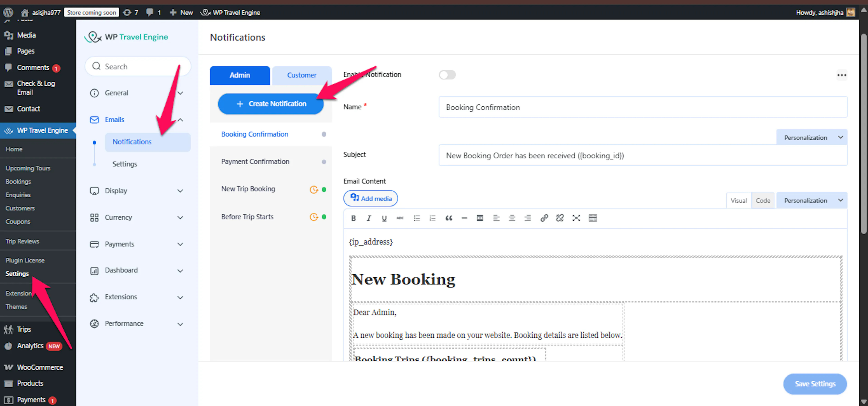Open the three-dot options menu
868x406 pixels.
click(841, 75)
